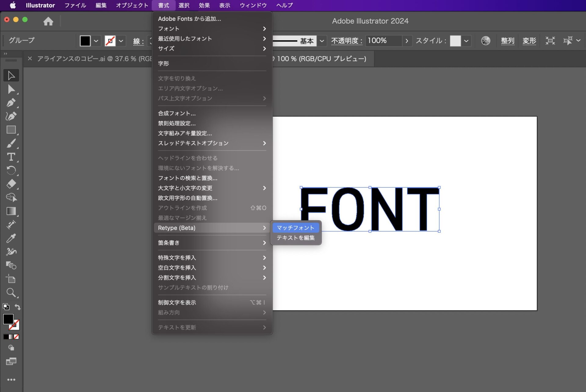Open 字形 glyphs panel entry
Image resolution: width=586 pixels, height=392 pixels.
pos(212,63)
